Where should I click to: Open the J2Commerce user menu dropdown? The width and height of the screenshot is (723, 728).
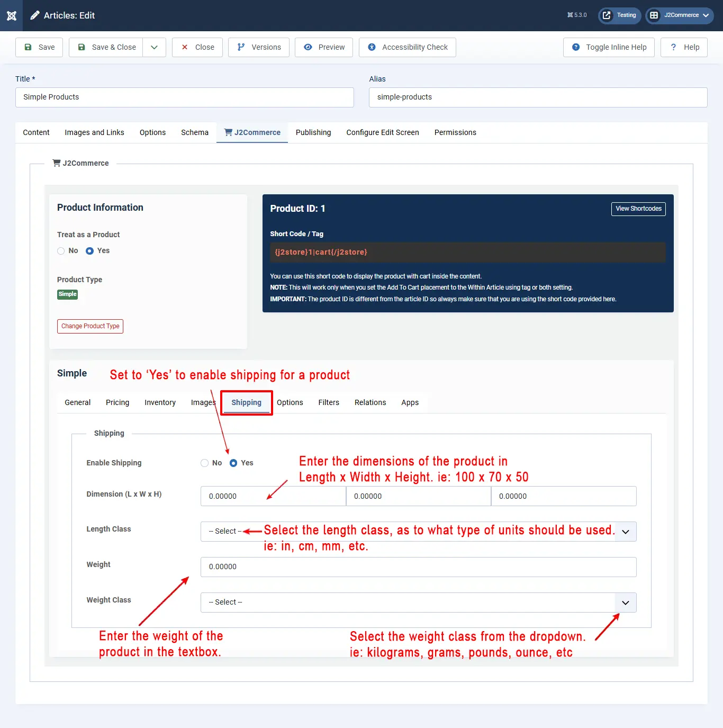click(679, 15)
